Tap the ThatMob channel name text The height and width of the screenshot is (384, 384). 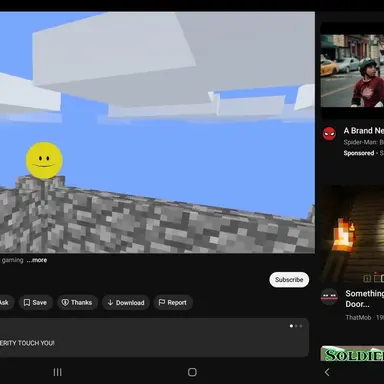point(358,317)
